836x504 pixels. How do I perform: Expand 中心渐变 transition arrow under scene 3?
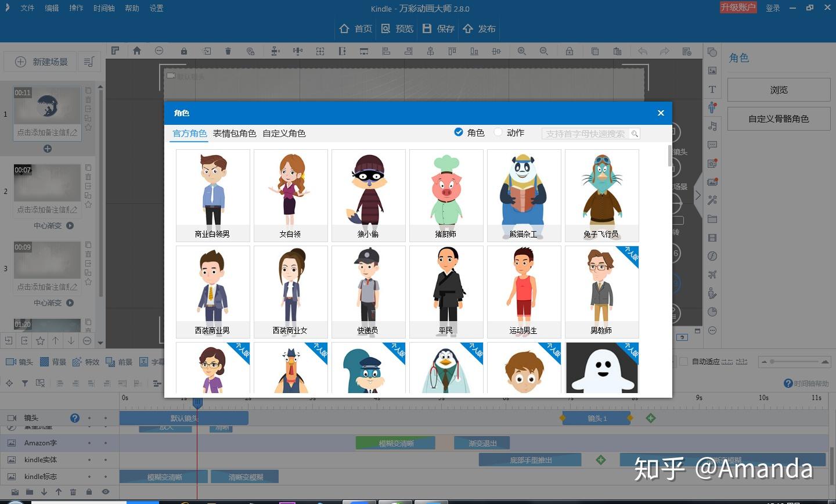(70, 303)
